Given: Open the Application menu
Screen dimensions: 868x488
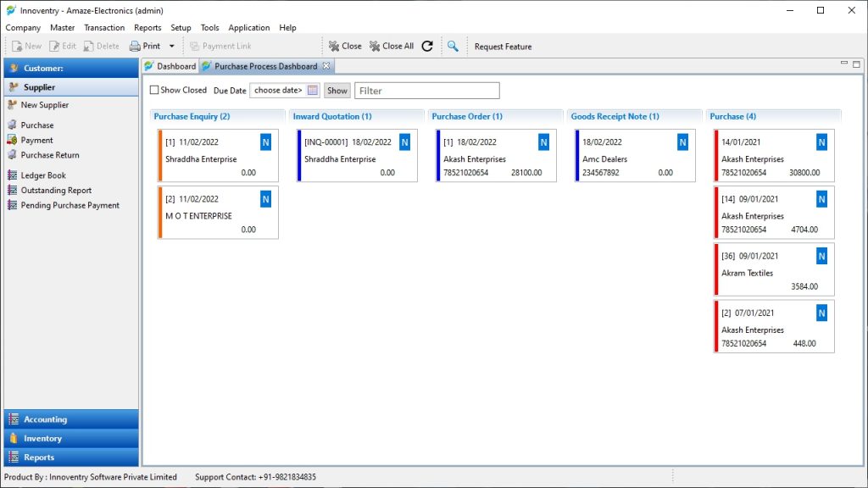Looking at the screenshot, I should (x=249, y=28).
